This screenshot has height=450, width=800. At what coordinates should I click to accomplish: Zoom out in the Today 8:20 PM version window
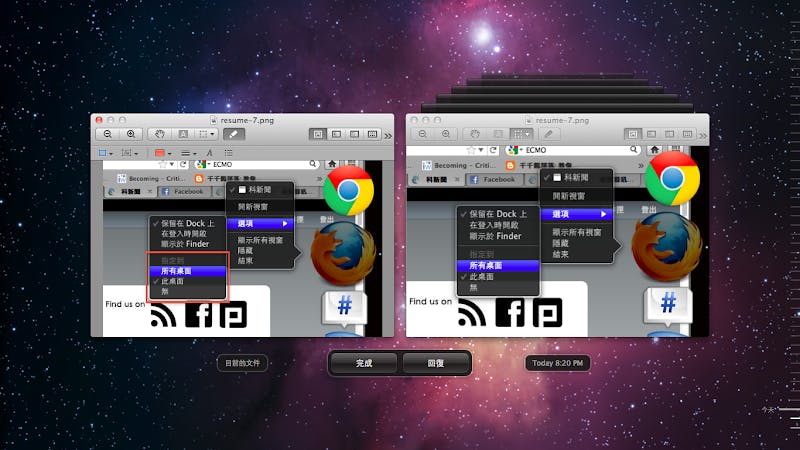(x=422, y=134)
